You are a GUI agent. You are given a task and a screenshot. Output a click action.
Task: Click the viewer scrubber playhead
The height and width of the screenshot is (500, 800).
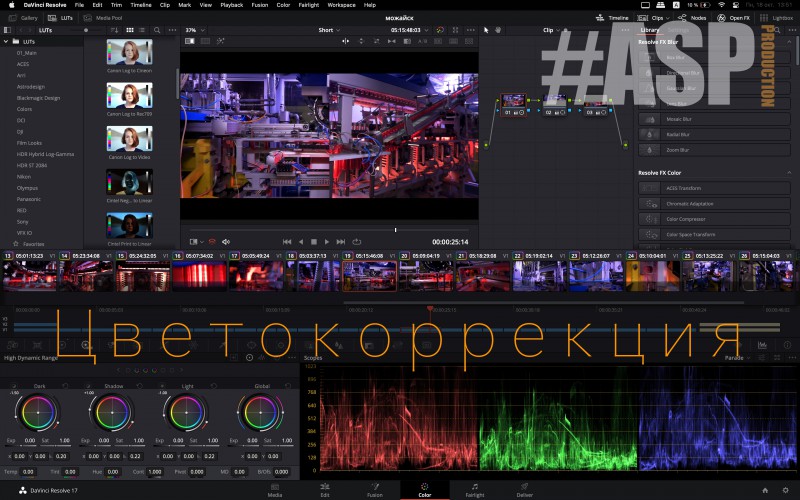(395, 230)
